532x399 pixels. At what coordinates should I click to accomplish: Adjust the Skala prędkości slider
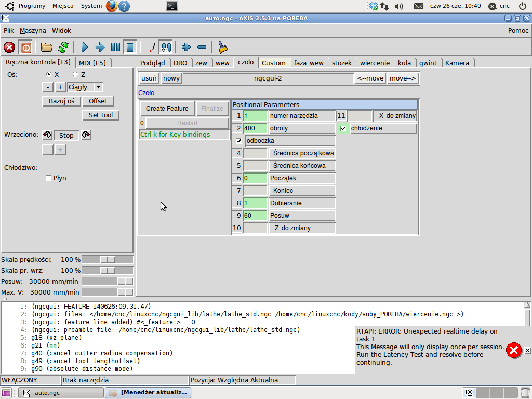(x=107, y=260)
